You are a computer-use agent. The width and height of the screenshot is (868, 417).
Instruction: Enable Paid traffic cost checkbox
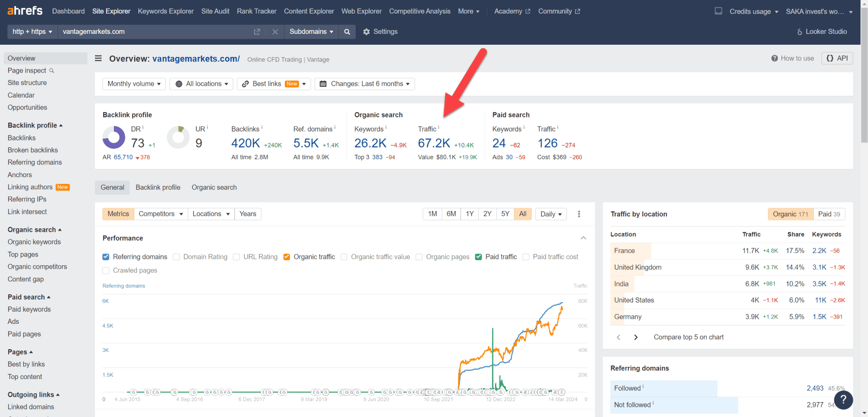(x=526, y=257)
